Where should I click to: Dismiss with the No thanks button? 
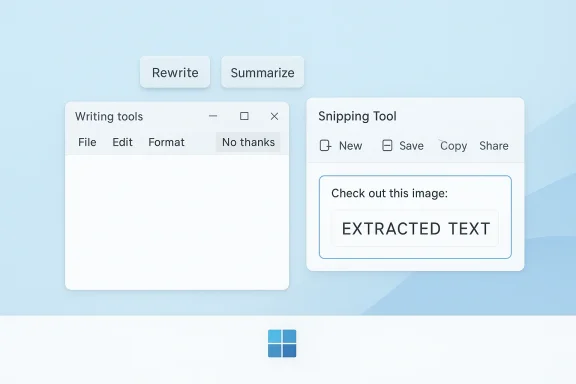point(248,142)
